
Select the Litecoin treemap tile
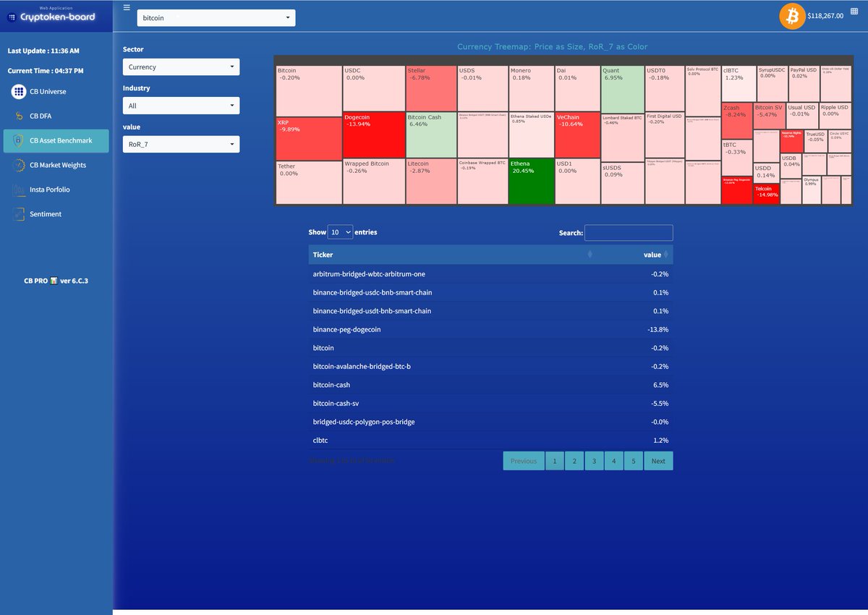click(x=431, y=181)
